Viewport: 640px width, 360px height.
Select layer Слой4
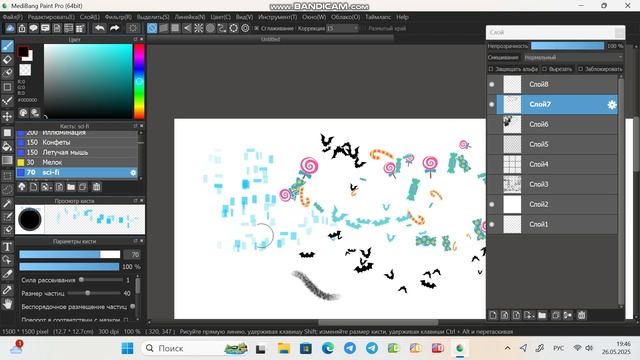coord(552,164)
